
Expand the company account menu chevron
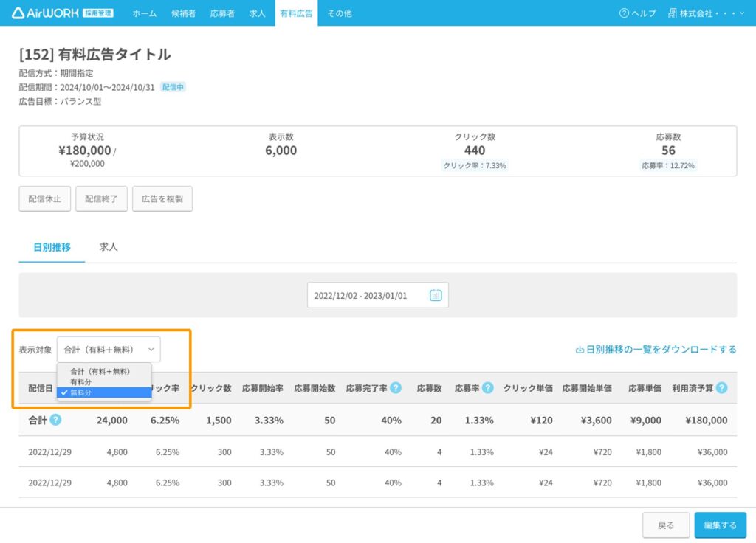(741, 13)
